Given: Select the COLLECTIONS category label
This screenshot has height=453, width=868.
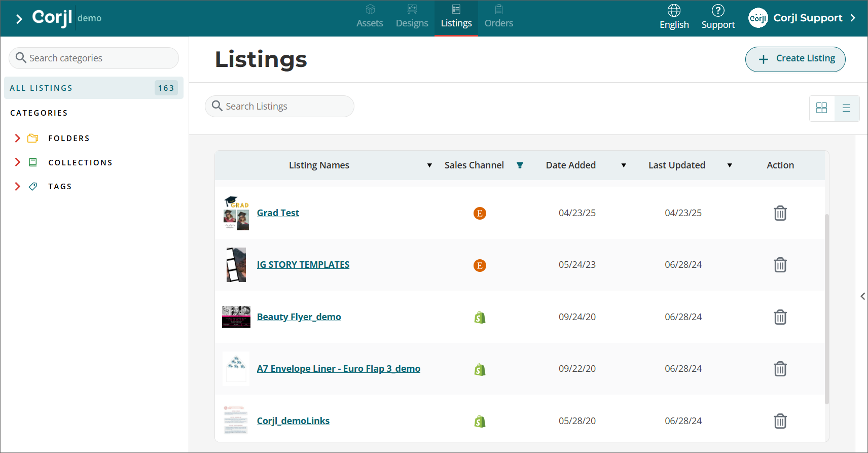Looking at the screenshot, I should pos(80,162).
